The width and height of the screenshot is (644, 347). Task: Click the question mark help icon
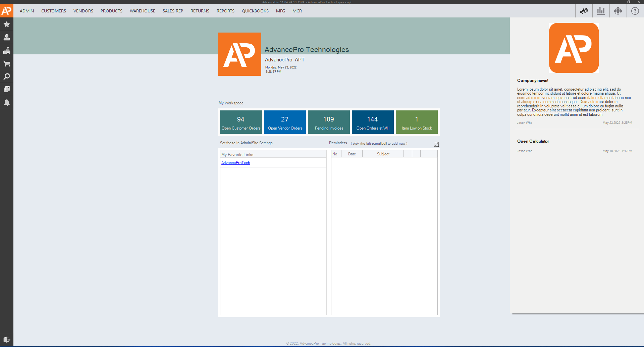(x=635, y=11)
